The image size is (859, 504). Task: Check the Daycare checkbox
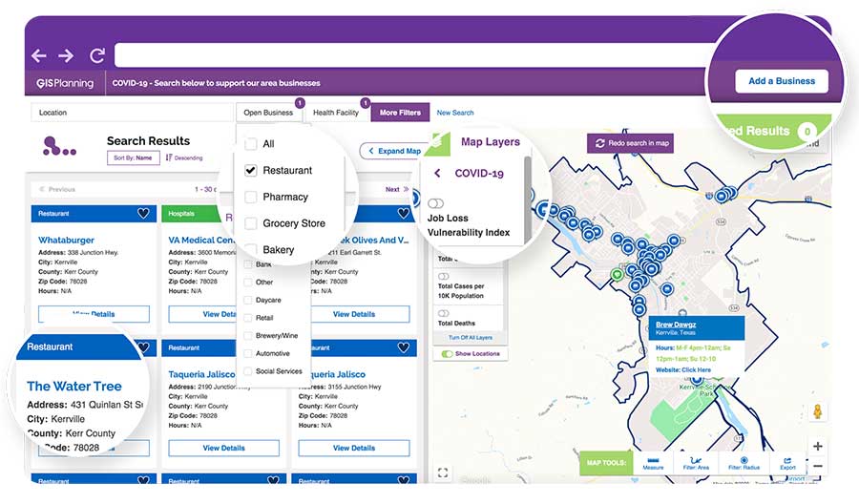(247, 301)
